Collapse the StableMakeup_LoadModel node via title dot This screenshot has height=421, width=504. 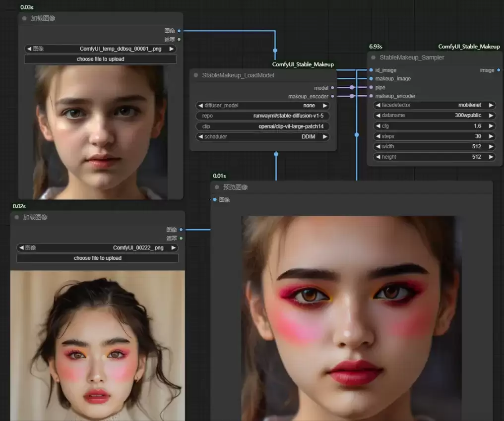196,75
